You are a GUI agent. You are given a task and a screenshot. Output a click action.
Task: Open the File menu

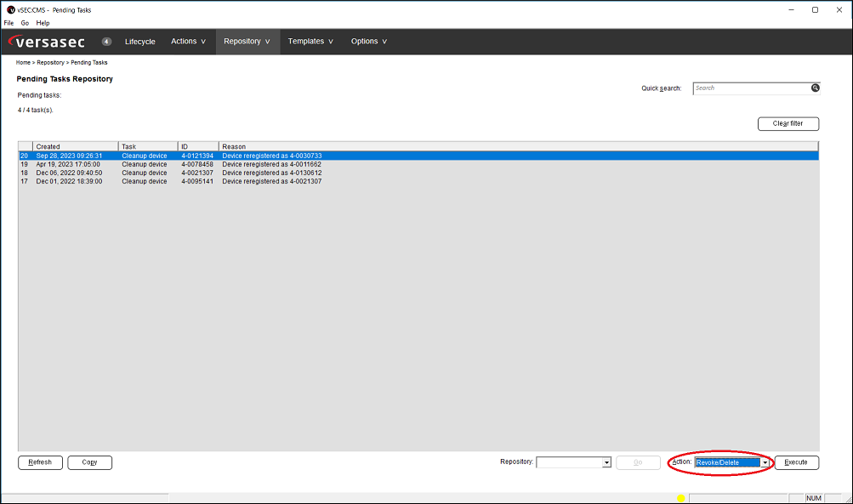point(9,23)
